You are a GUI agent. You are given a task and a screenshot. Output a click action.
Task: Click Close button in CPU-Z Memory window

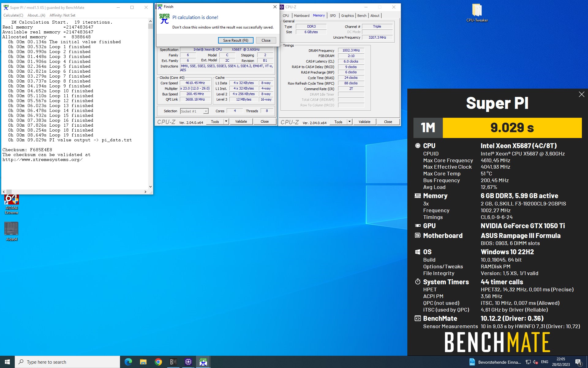coord(388,122)
